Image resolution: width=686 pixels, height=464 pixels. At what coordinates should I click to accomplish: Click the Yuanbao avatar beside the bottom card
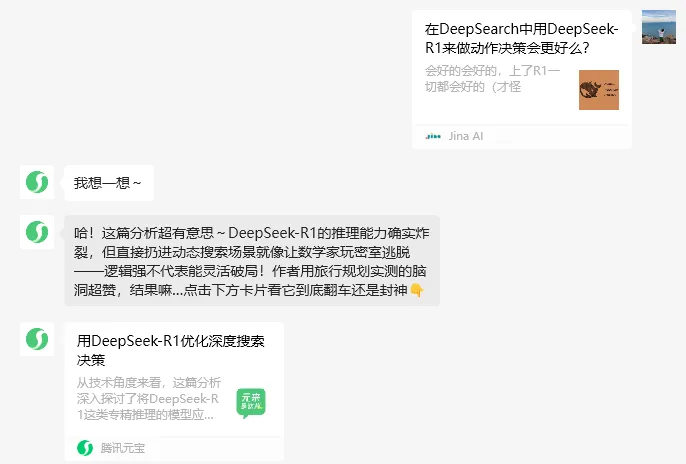click(37, 339)
